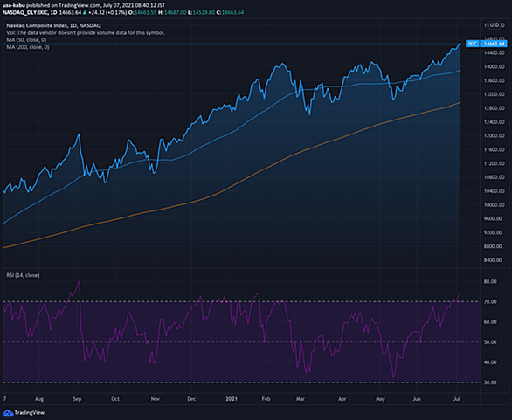Click the IXIC 14663.64 current price label
The width and height of the screenshot is (512, 420).
pyautogui.click(x=486, y=44)
